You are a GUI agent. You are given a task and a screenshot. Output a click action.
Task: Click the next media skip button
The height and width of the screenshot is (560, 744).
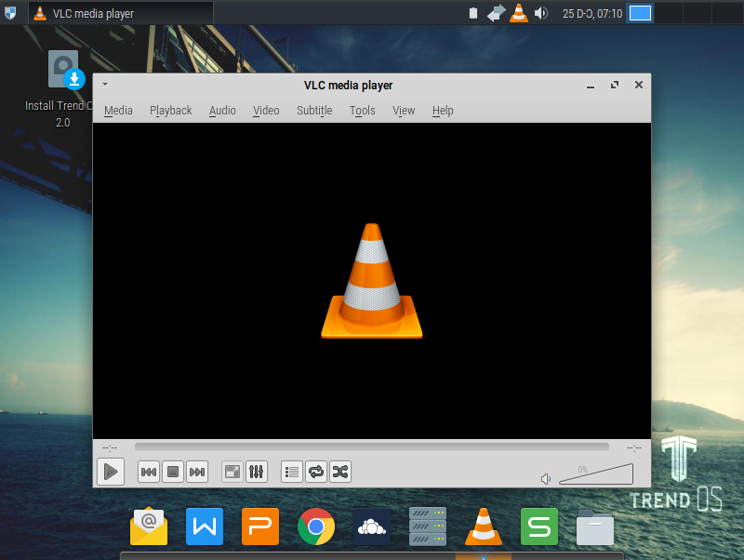tap(196, 472)
